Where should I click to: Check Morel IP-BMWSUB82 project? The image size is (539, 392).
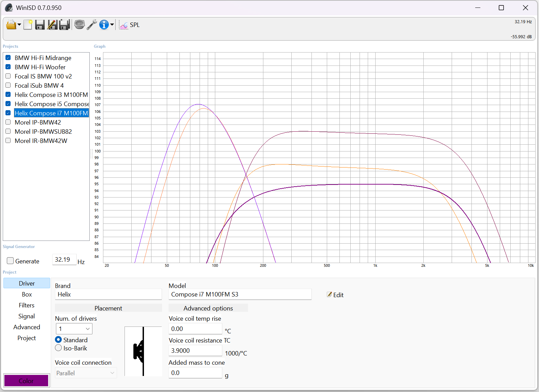click(x=8, y=131)
